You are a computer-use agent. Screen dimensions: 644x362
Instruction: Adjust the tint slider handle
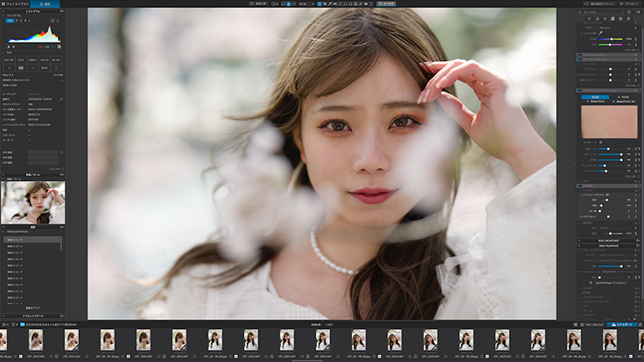coord(610,45)
